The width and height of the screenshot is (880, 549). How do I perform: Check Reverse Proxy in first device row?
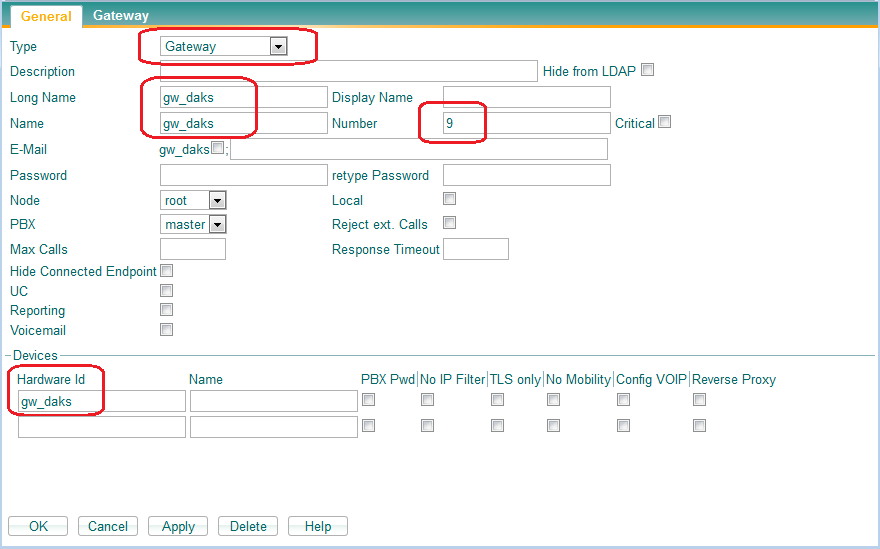pyautogui.click(x=699, y=400)
